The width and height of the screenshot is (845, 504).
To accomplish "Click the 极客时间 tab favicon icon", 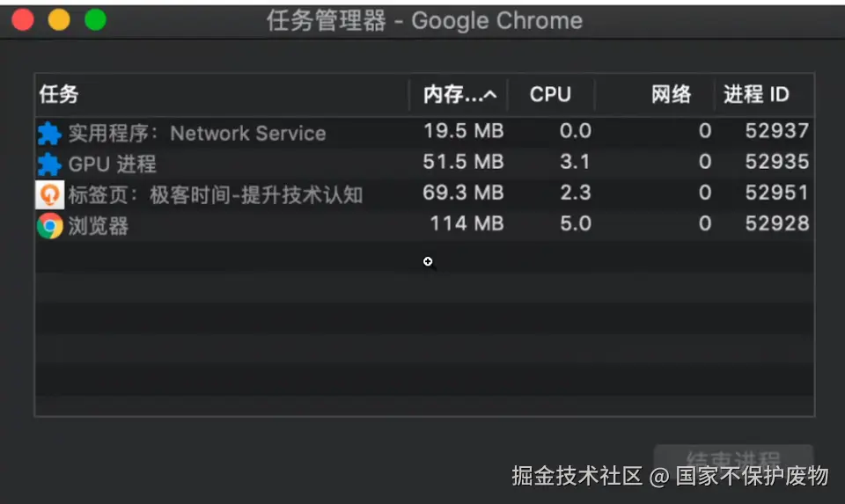I will (x=49, y=194).
